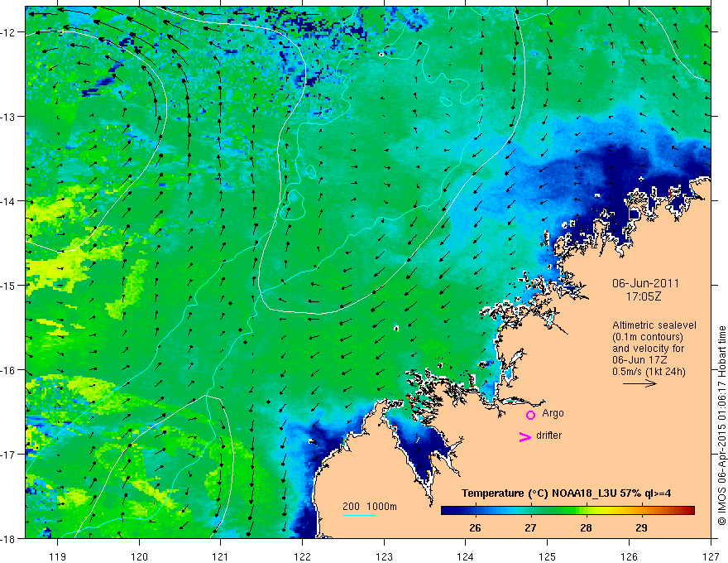
Task: Click longitude axis label "123"
Action: (384, 556)
